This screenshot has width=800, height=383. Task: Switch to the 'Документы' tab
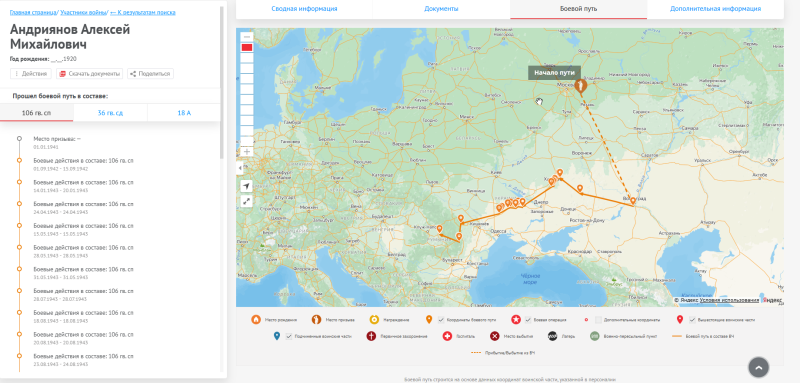[441, 9]
